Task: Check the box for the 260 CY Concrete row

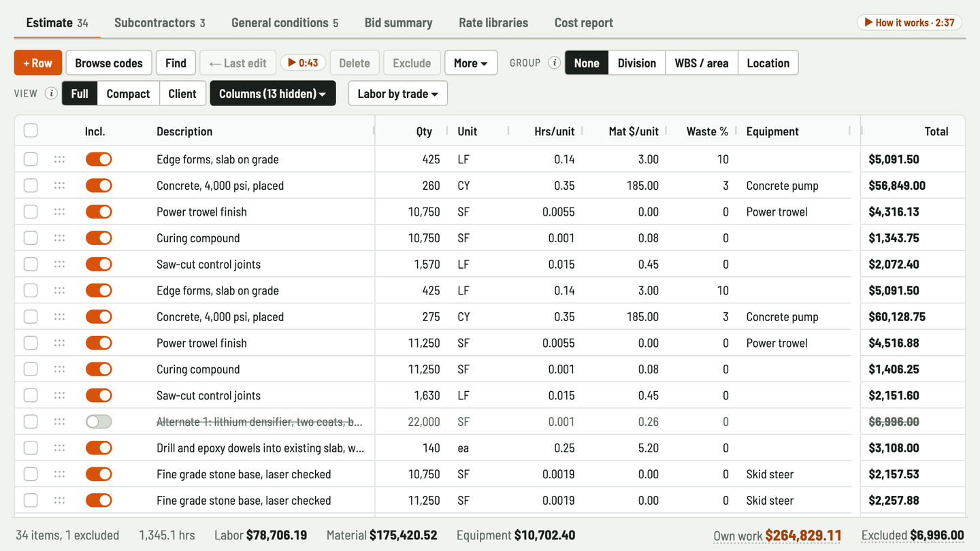Action: (31, 186)
